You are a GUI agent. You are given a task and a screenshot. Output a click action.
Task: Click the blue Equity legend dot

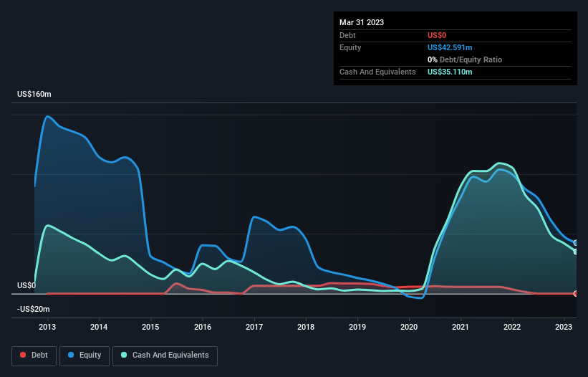pos(70,355)
